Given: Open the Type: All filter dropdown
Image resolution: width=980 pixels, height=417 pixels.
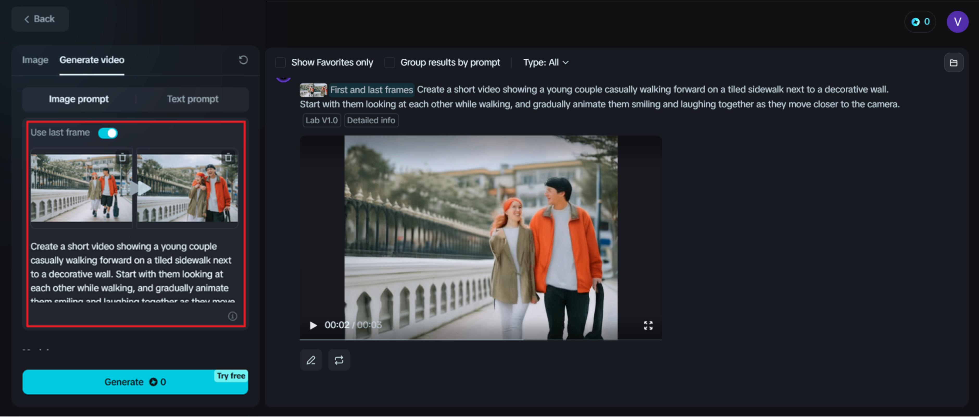Looking at the screenshot, I should [x=545, y=63].
